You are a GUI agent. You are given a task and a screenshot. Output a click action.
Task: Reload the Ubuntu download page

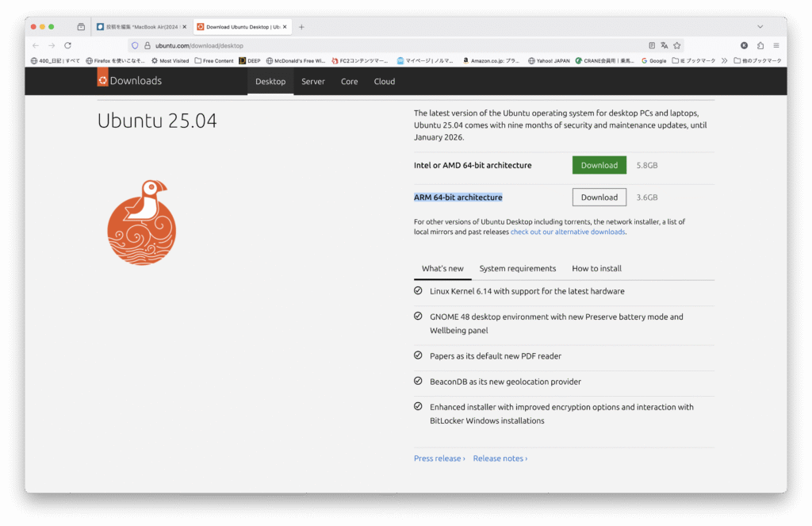pos(68,45)
